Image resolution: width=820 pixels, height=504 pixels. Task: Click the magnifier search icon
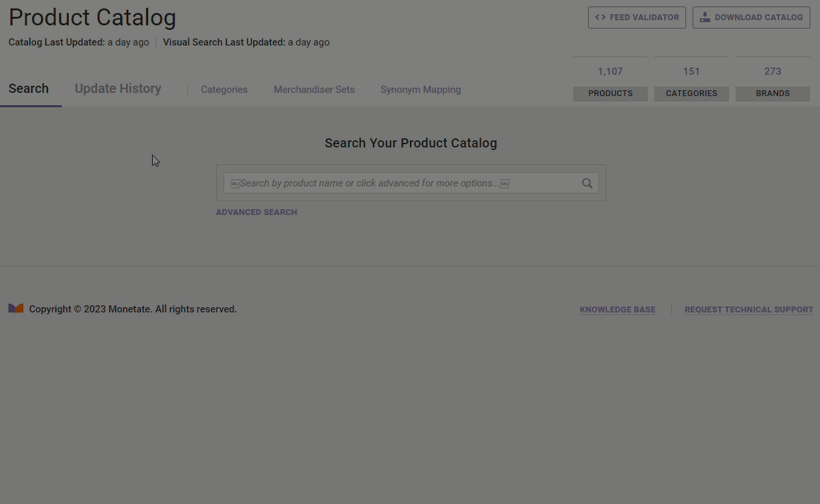(587, 183)
